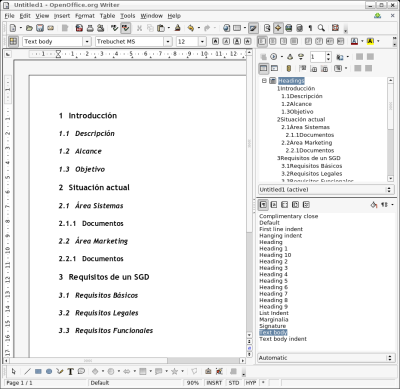Screen dimensions: 400x389
Task: Click the Zoom magnifier icon
Action: 321,28
